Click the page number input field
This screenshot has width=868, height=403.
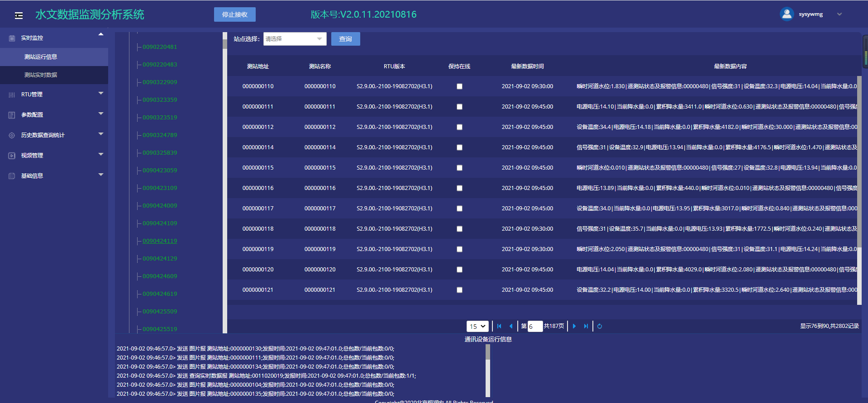click(535, 326)
